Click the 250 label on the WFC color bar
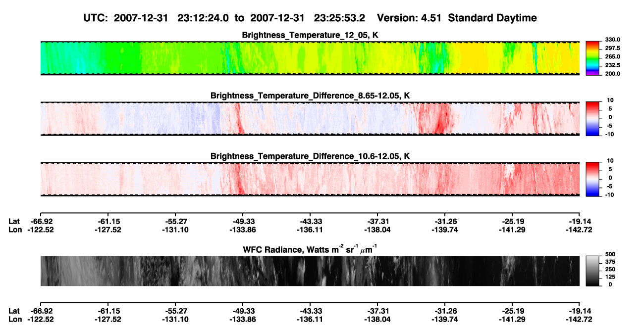Image resolution: width=644 pixels, height=330 pixels. click(610, 269)
